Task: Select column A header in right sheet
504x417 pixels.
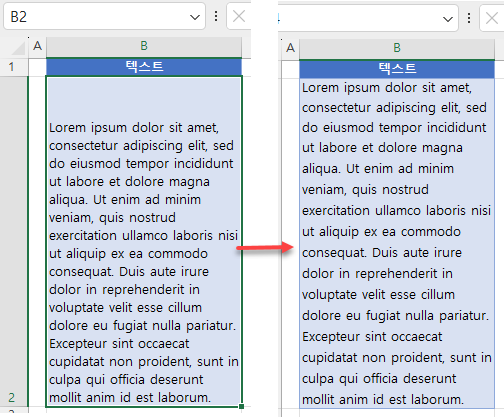Action: [290, 49]
